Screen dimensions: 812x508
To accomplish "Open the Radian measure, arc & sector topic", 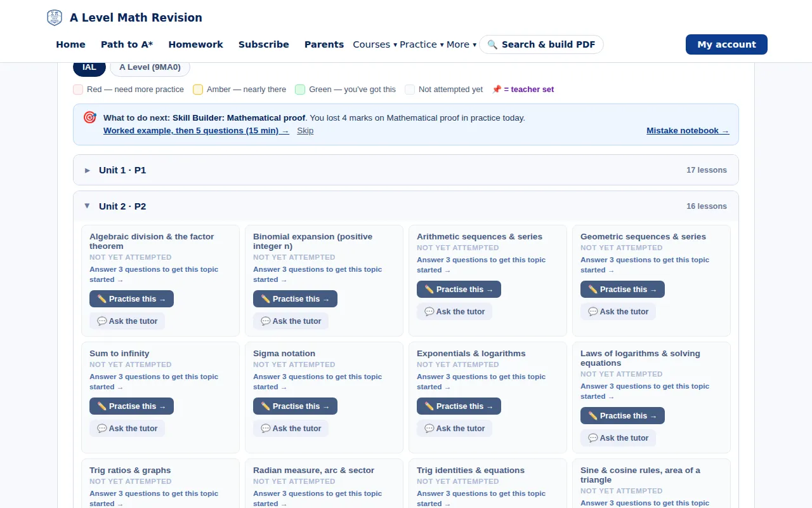I will tap(313, 471).
